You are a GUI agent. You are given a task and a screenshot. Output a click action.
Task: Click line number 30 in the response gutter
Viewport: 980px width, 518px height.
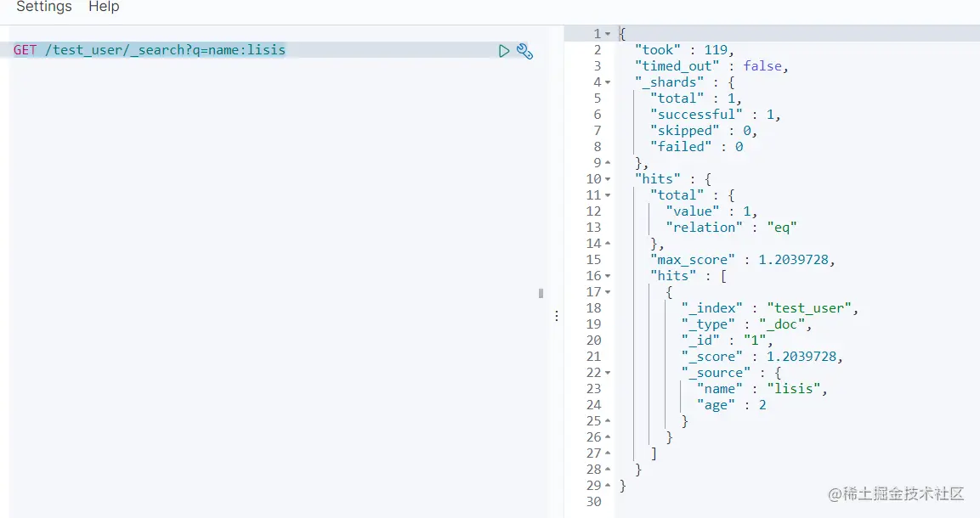tap(594, 502)
